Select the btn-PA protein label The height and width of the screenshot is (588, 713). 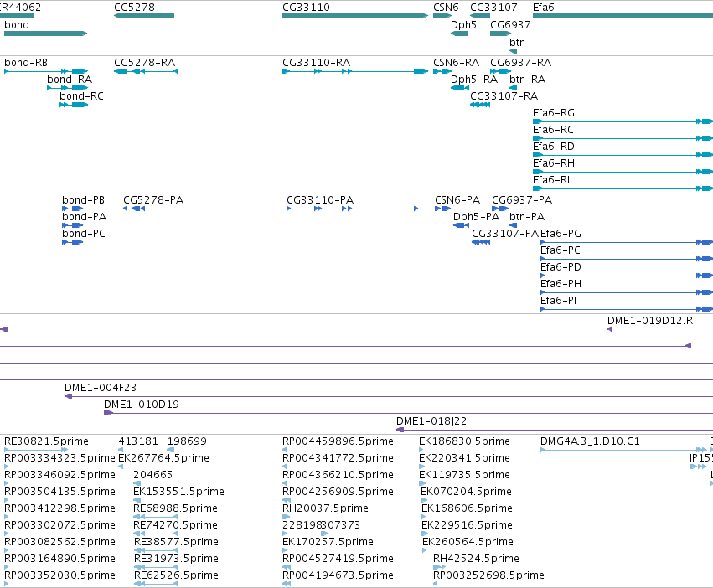pos(526,217)
